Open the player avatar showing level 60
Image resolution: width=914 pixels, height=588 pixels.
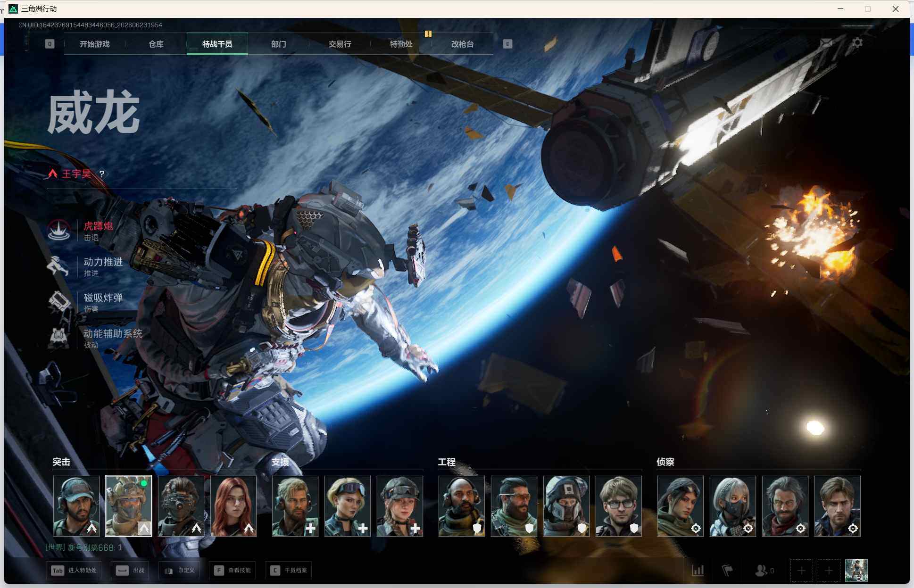click(856, 571)
